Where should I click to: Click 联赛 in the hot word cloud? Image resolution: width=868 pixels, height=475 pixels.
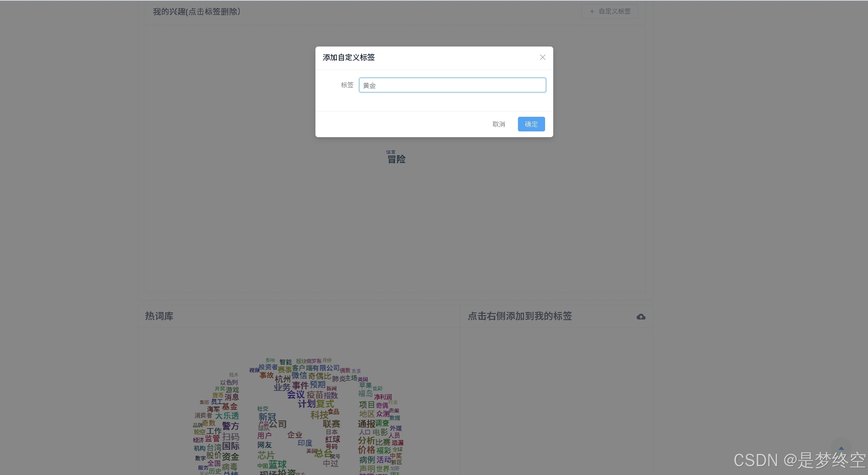click(331, 424)
